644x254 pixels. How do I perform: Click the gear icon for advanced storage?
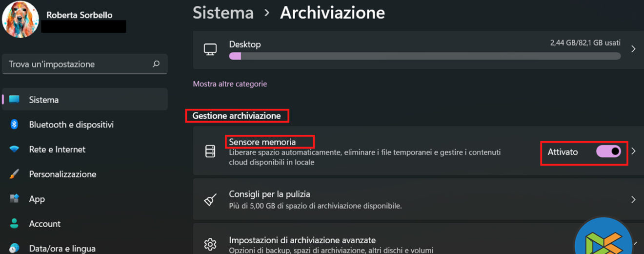click(210, 244)
